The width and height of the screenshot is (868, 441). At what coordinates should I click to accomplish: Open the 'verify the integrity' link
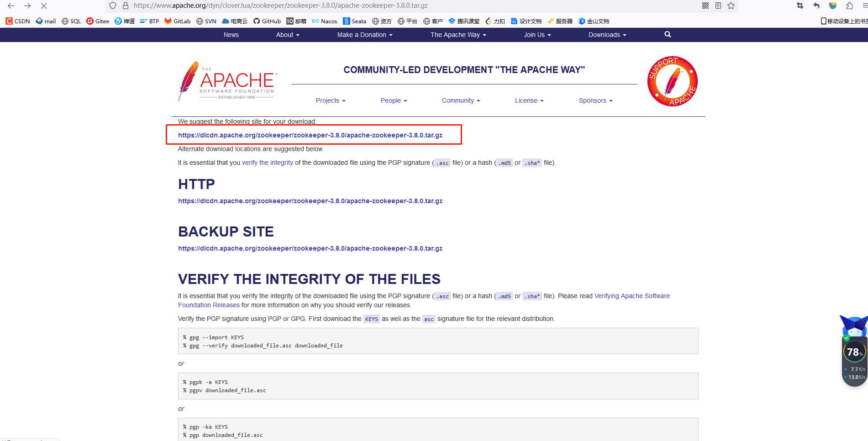268,163
